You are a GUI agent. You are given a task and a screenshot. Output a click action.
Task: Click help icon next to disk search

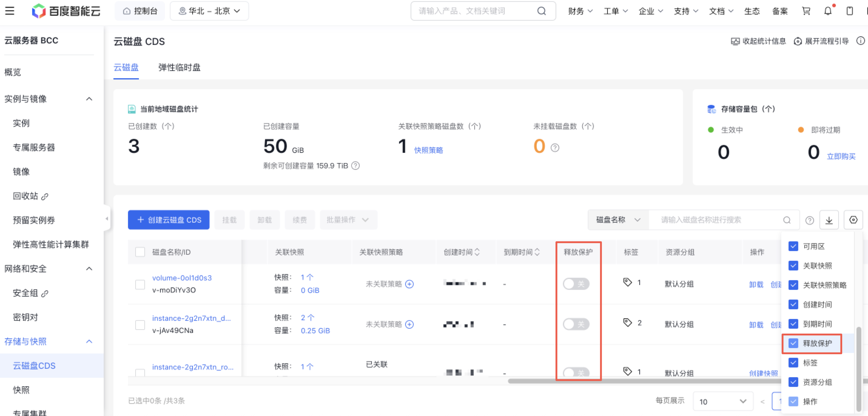coord(809,220)
